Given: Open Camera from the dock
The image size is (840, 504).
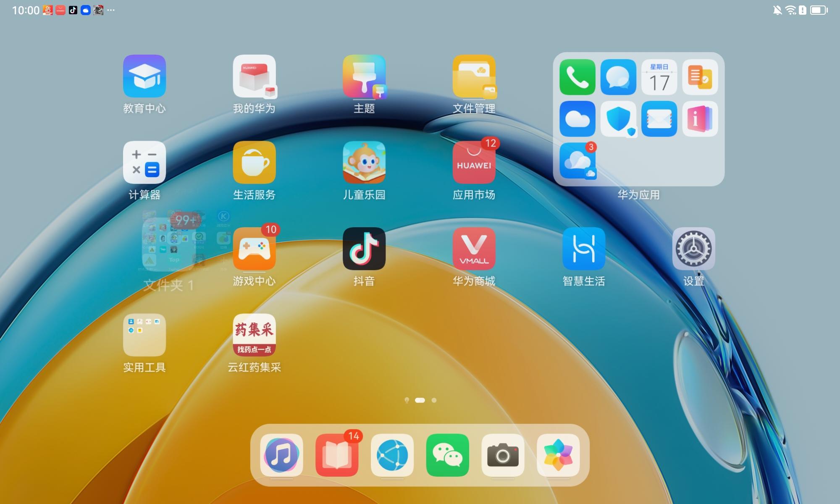Looking at the screenshot, I should (x=503, y=455).
